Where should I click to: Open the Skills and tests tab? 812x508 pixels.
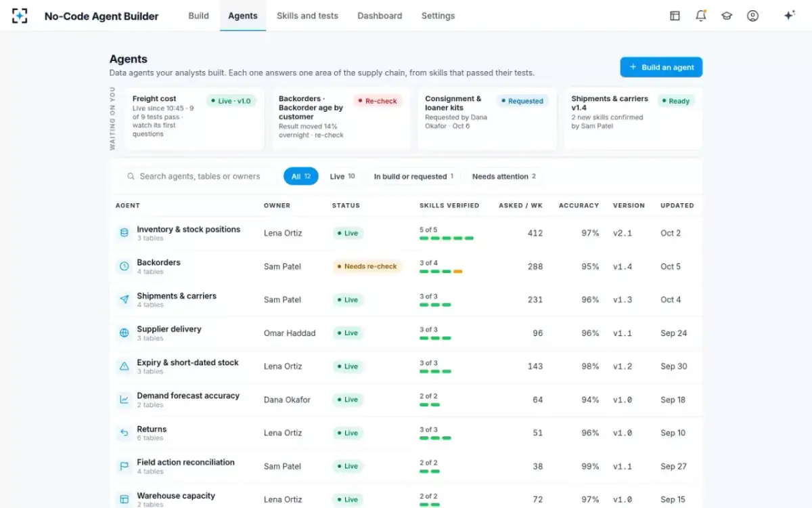[307, 16]
